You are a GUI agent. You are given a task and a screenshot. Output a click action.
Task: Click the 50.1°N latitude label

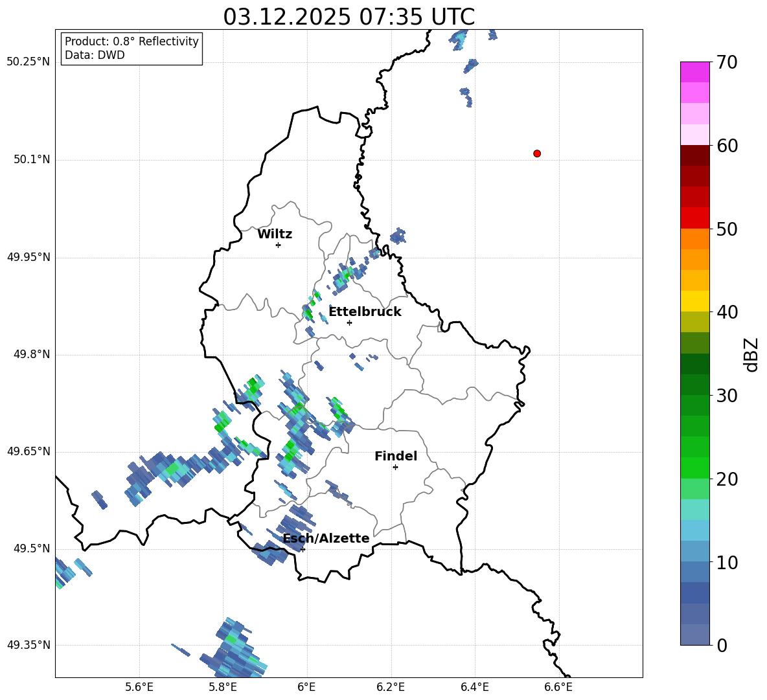point(32,160)
